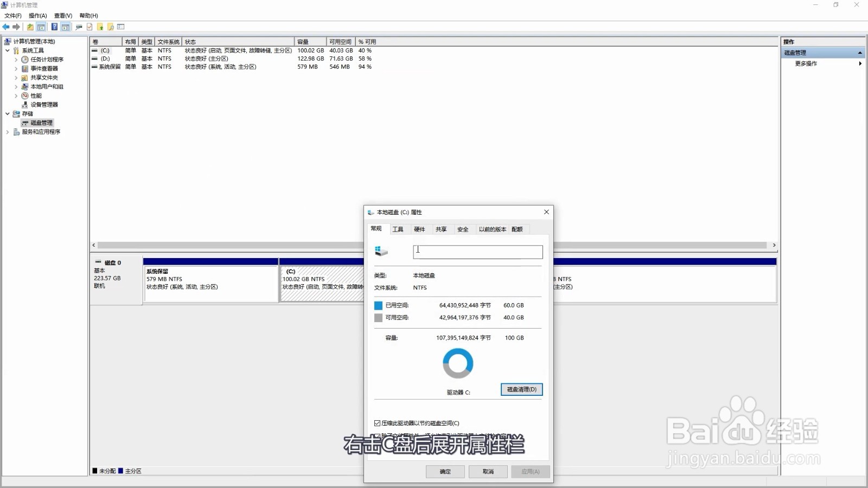Viewport: 868px width, 488px height.
Task: Open 共享文件夹 in the tree
Action: click(x=44, y=78)
